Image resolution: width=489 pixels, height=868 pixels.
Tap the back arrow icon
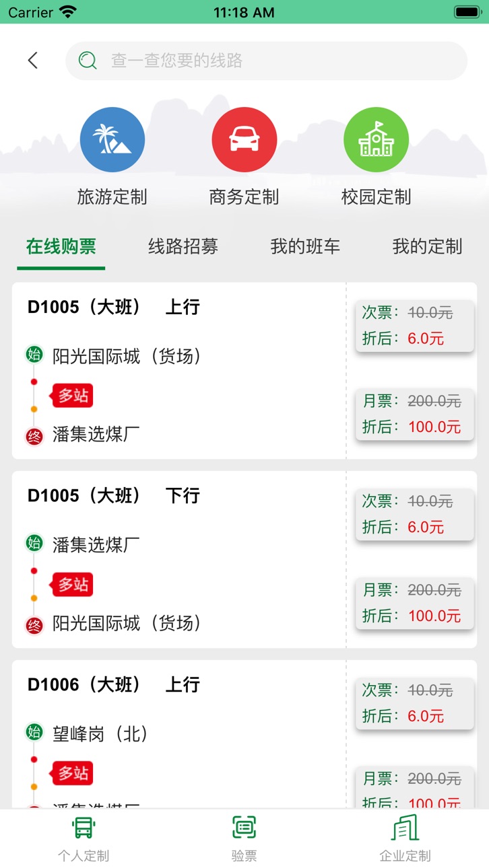click(x=32, y=61)
